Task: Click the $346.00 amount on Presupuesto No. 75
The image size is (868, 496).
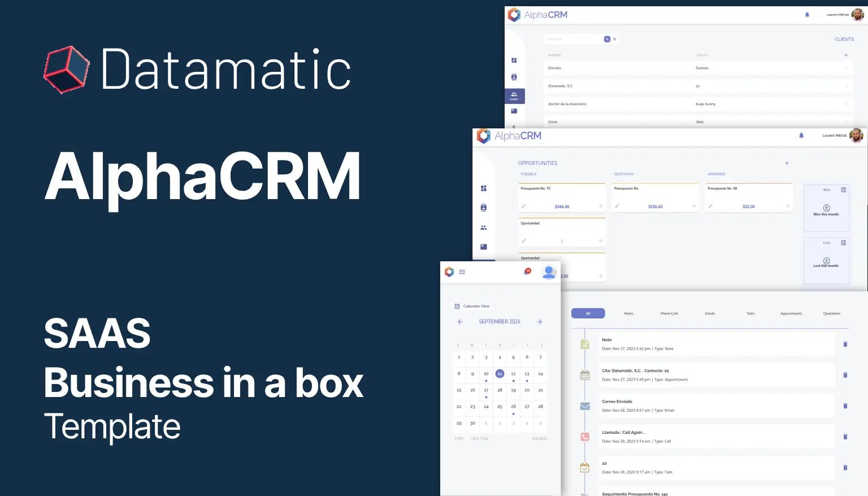Action: 562,207
